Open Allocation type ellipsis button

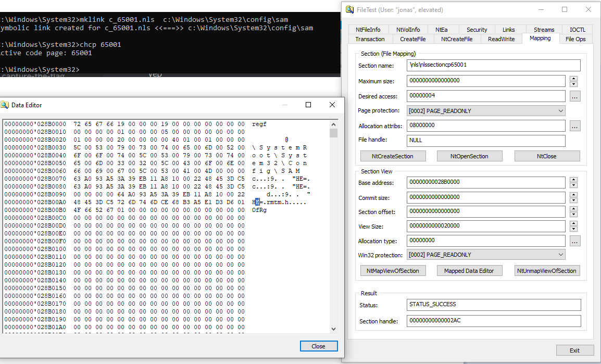[x=574, y=241]
